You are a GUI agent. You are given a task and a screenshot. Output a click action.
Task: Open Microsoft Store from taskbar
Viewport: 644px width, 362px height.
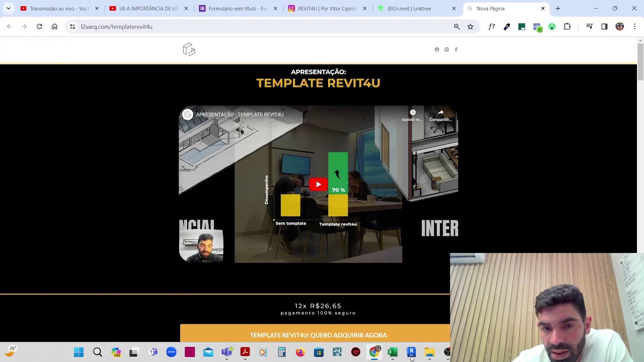[318, 352]
